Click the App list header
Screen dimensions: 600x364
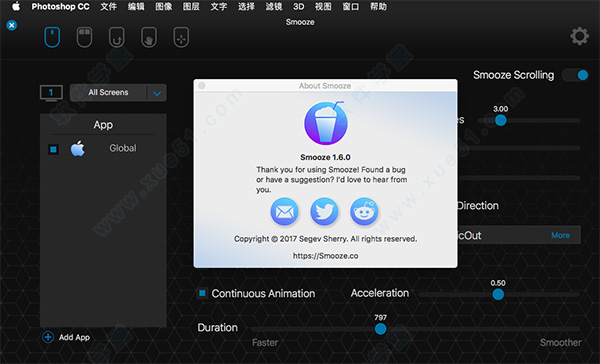[103, 125]
